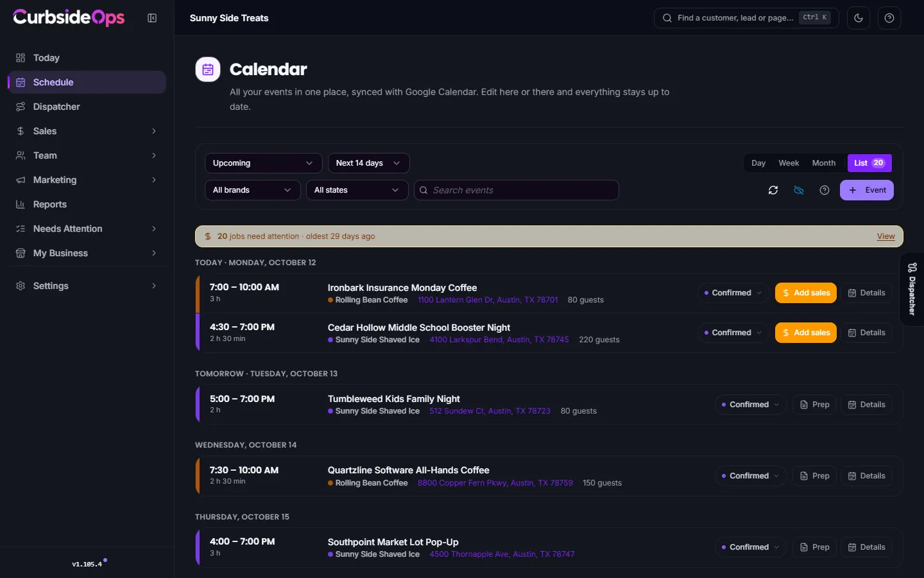
Task: Click the dollar icon in attention banner
Action: click(208, 236)
